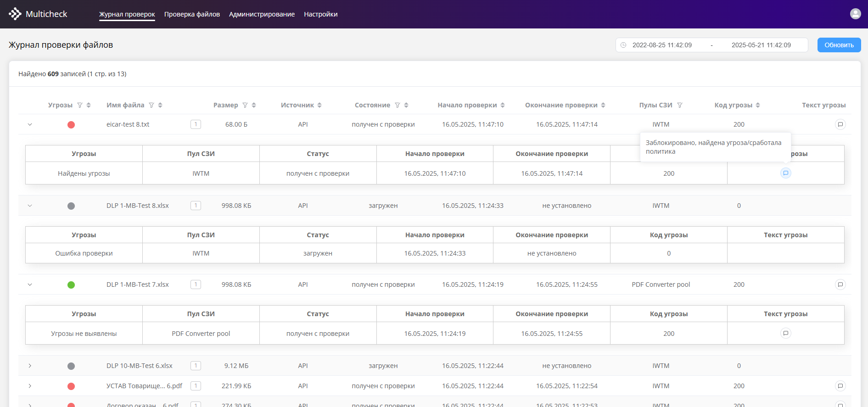Viewport: 868px width, 407px height.
Task: Open the filter for the Размер column
Action: [x=245, y=105]
